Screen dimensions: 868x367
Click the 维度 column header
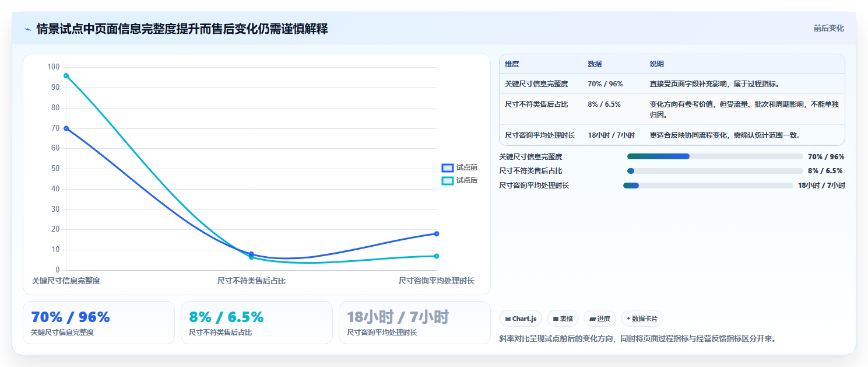[512, 64]
